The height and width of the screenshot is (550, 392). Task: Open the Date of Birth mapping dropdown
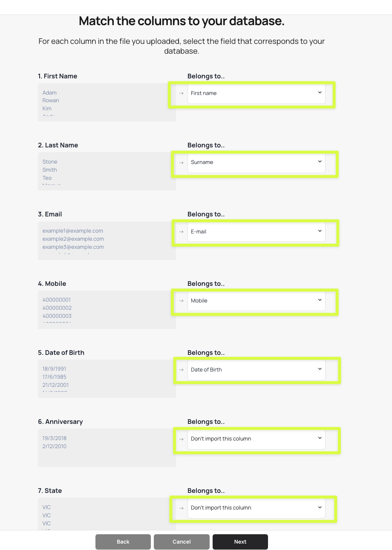click(x=256, y=370)
